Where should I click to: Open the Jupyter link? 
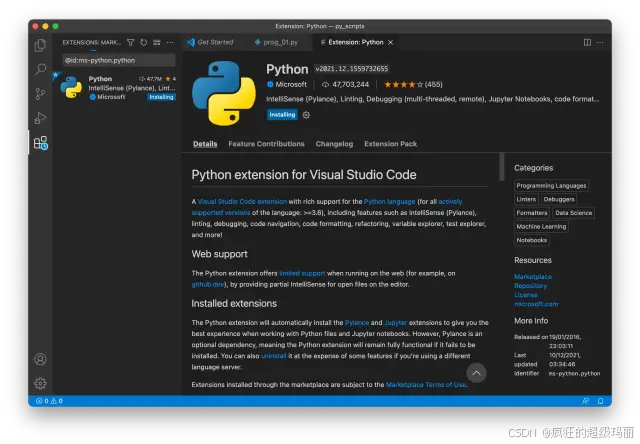tap(396, 323)
